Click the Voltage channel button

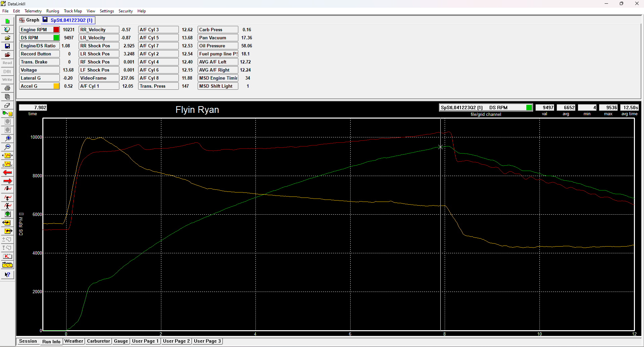pyautogui.click(x=39, y=70)
